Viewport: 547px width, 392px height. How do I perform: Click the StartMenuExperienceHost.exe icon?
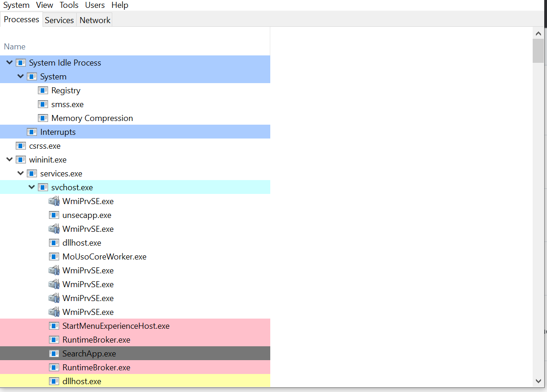click(54, 326)
